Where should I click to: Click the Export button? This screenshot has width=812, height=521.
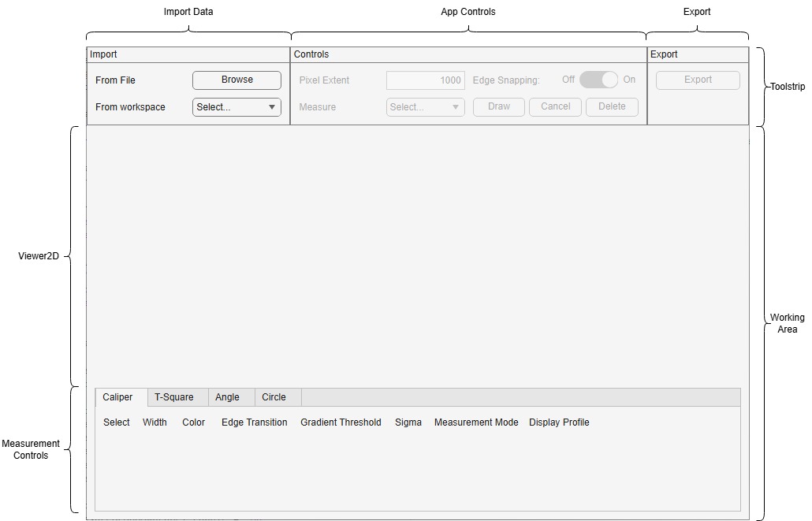click(x=698, y=80)
